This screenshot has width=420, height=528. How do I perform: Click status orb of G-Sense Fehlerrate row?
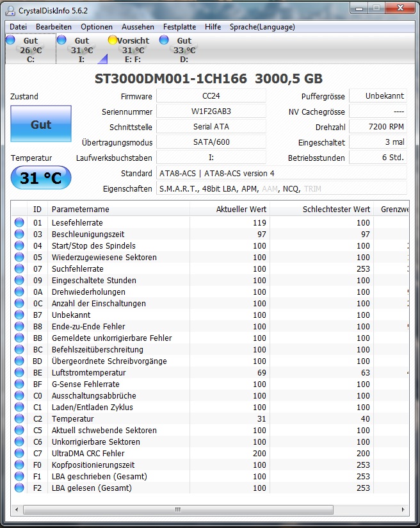point(19,384)
